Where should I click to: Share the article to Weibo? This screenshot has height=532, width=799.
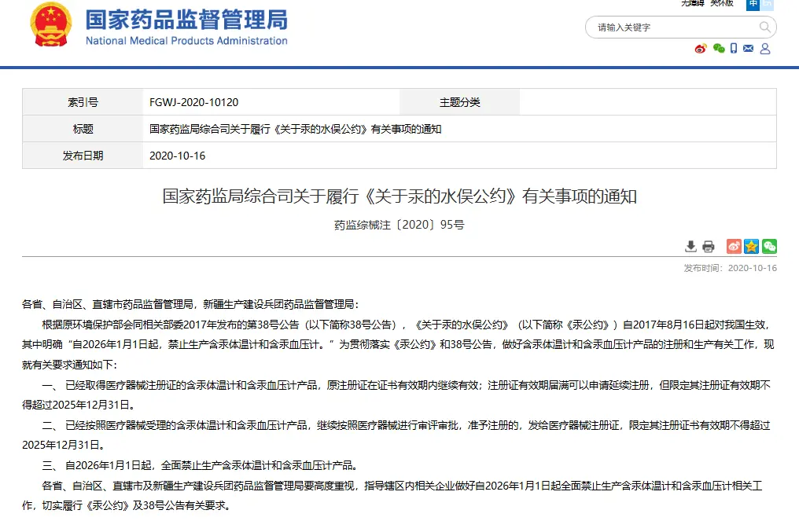pos(733,246)
